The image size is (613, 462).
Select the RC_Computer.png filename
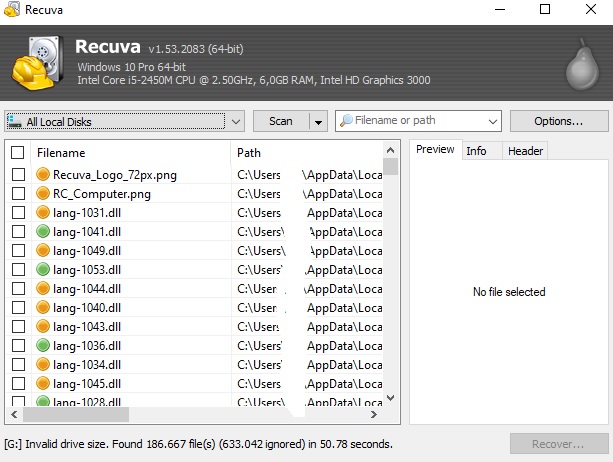coord(102,194)
